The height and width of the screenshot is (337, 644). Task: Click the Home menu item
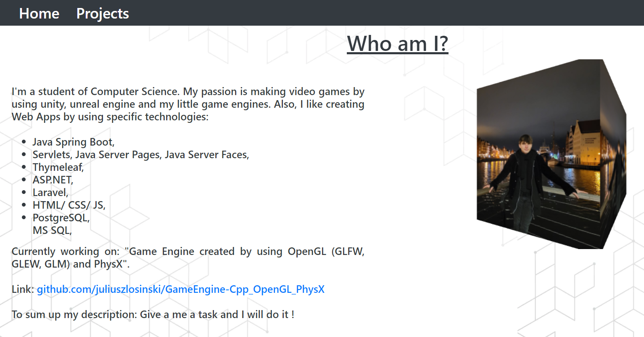coord(39,13)
